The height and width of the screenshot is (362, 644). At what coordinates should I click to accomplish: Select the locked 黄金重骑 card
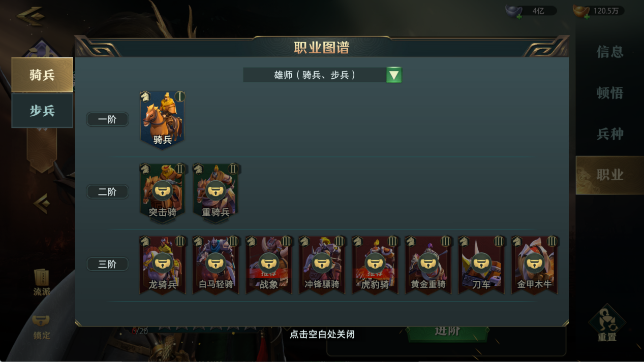tap(428, 265)
